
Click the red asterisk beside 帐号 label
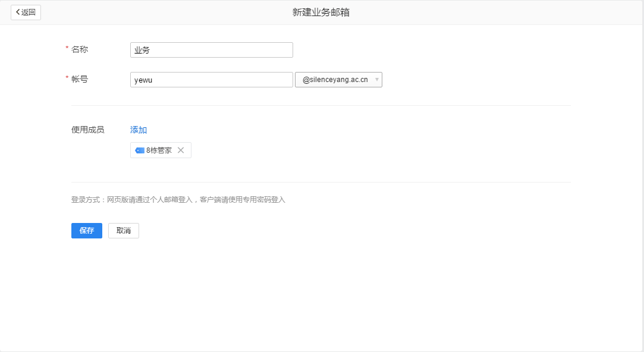67,76
